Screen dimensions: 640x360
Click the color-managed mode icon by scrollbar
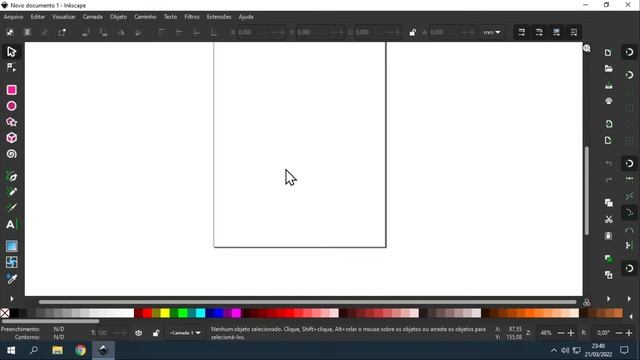coord(587,302)
